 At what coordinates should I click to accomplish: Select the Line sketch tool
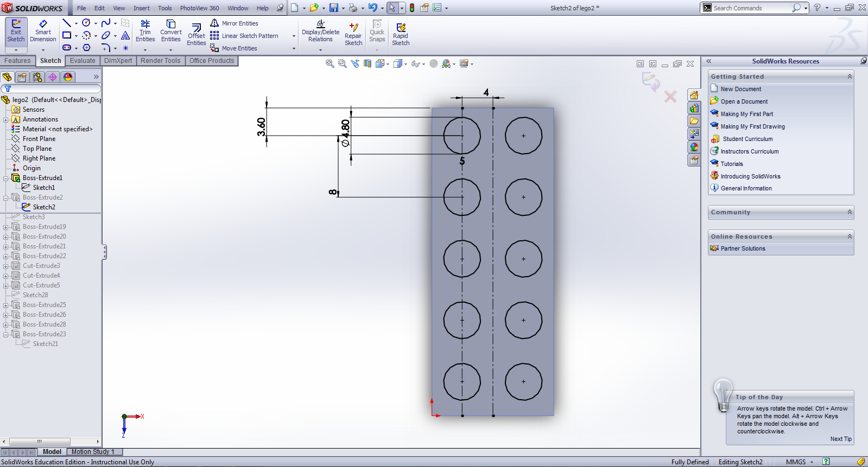(x=67, y=23)
